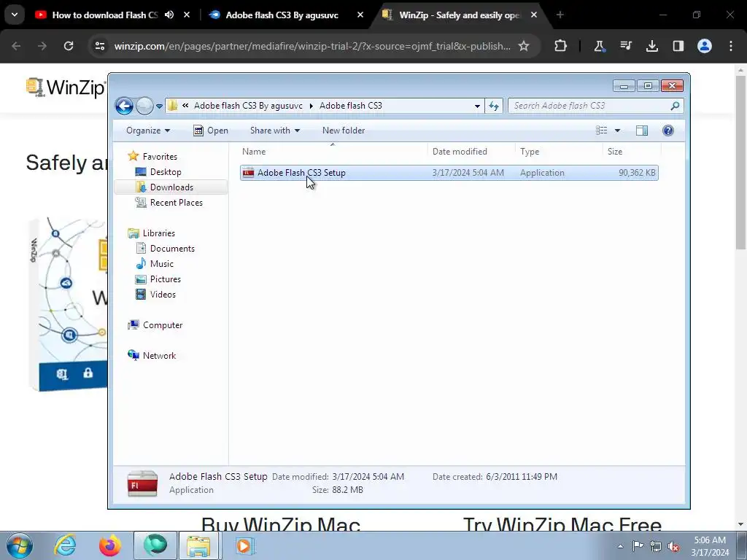Click the winzip.com URL address bar
The width and height of the screenshot is (747, 560).
[312, 46]
